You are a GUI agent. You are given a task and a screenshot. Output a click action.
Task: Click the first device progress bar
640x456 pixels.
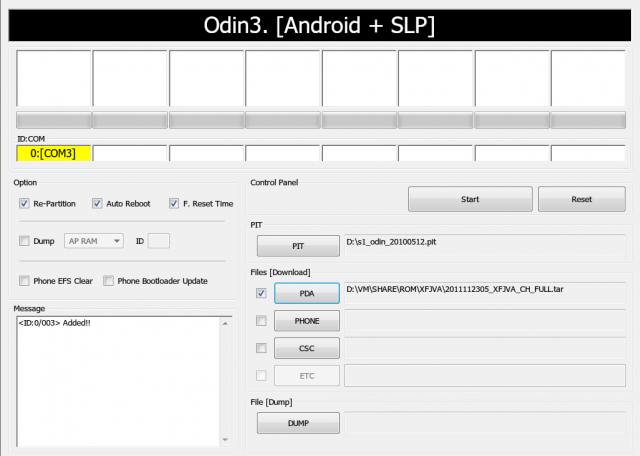[x=53, y=120]
